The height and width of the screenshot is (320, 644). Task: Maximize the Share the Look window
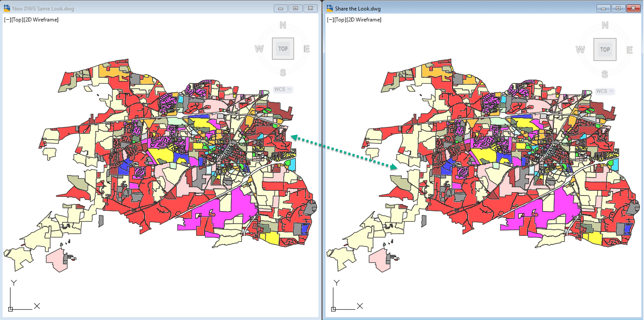[618, 8]
